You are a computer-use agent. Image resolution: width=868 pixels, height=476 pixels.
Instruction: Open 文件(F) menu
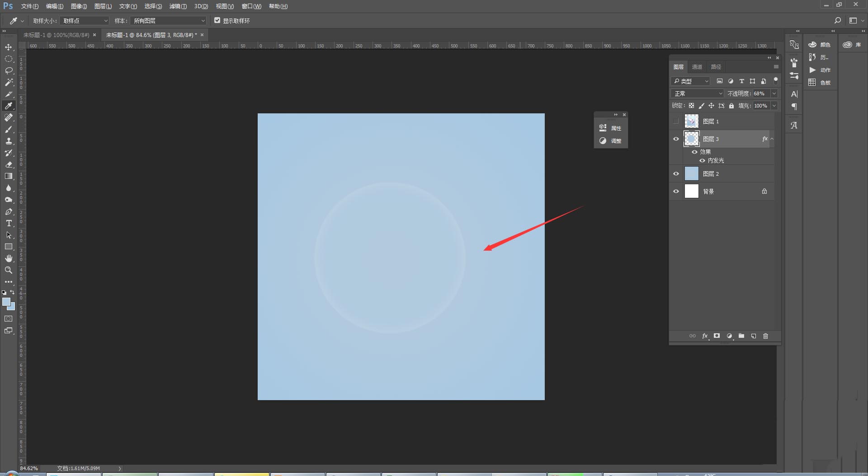point(30,6)
